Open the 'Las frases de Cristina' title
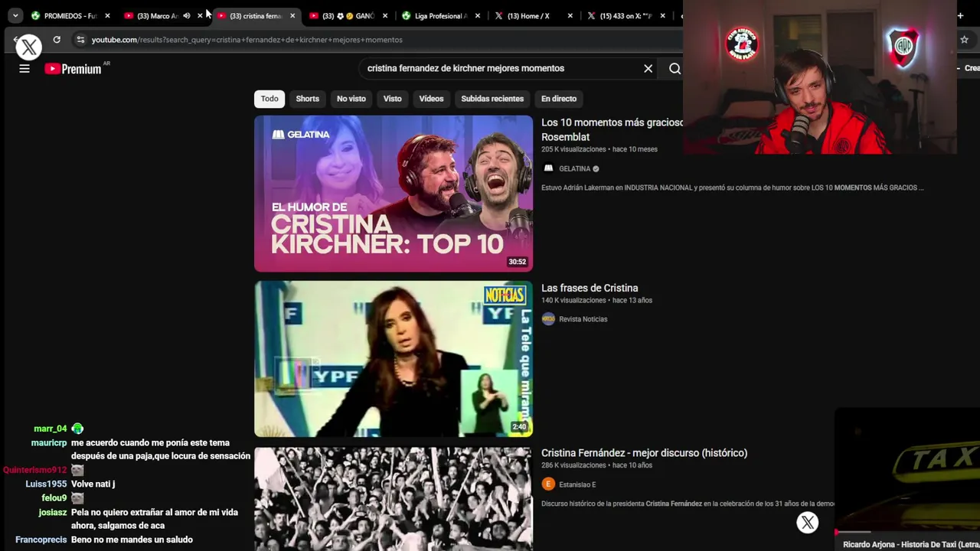Viewport: 980px width, 551px height. [590, 288]
